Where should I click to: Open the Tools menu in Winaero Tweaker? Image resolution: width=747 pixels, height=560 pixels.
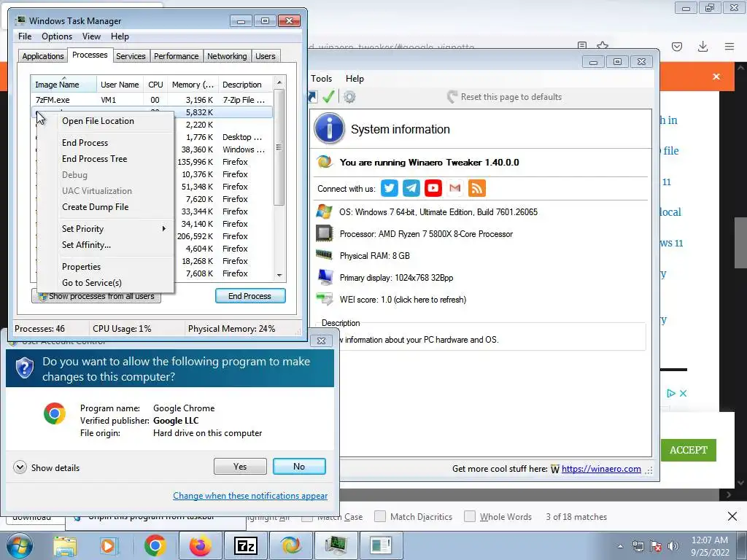point(321,79)
